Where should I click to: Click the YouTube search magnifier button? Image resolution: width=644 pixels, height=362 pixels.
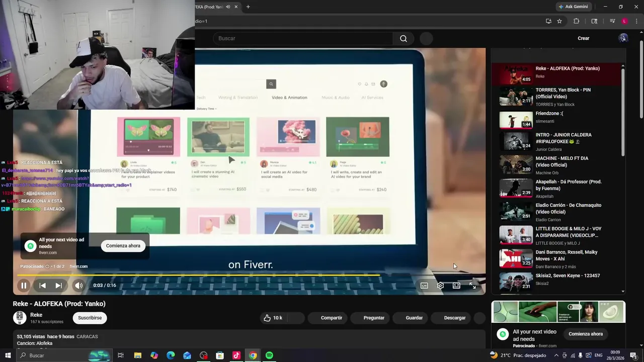pyautogui.click(x=404, y=38)
